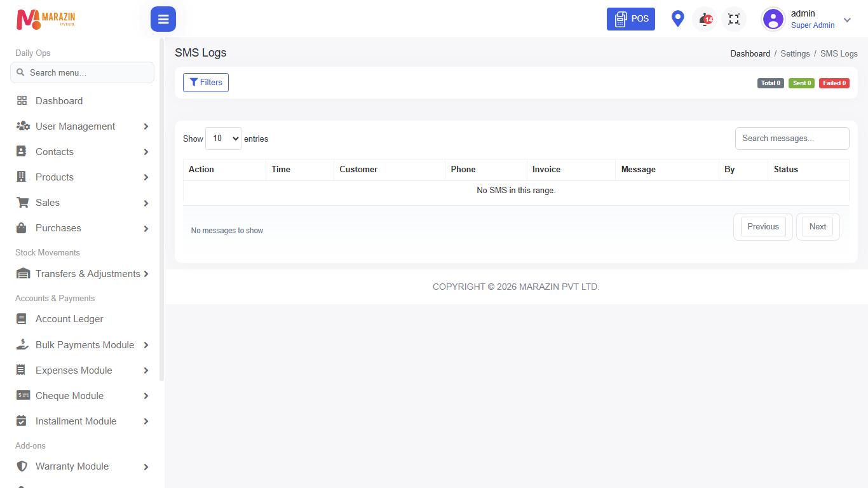Expand the Sales submenu chevron

point(146,203)
